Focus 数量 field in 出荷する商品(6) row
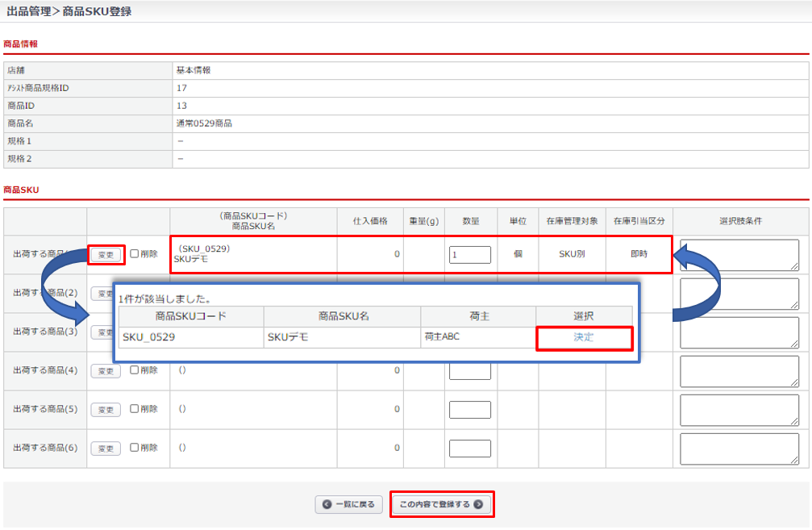Image resolution: width=812 pixels, height=530 pixels. [x=469, y=449]
